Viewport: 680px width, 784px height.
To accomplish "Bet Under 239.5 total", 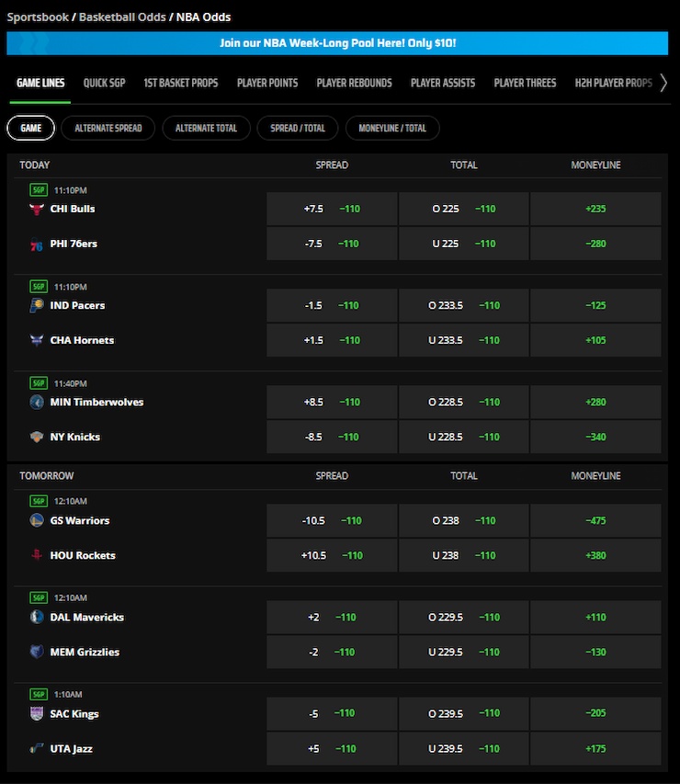I will [464, 748].
